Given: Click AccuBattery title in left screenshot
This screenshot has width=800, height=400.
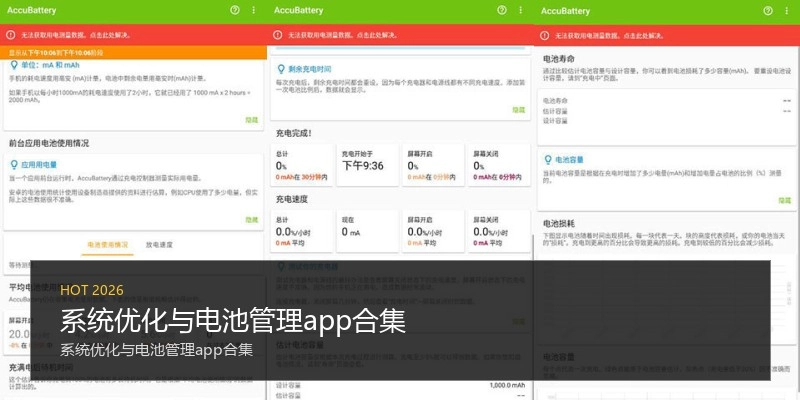Looking at the screenshot, I should pos(32,10).
